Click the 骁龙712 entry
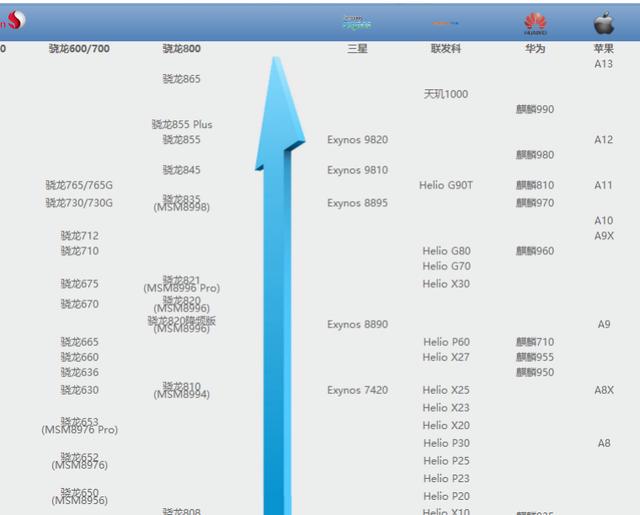Screen dimensions: 640x515 pos(80,235)
